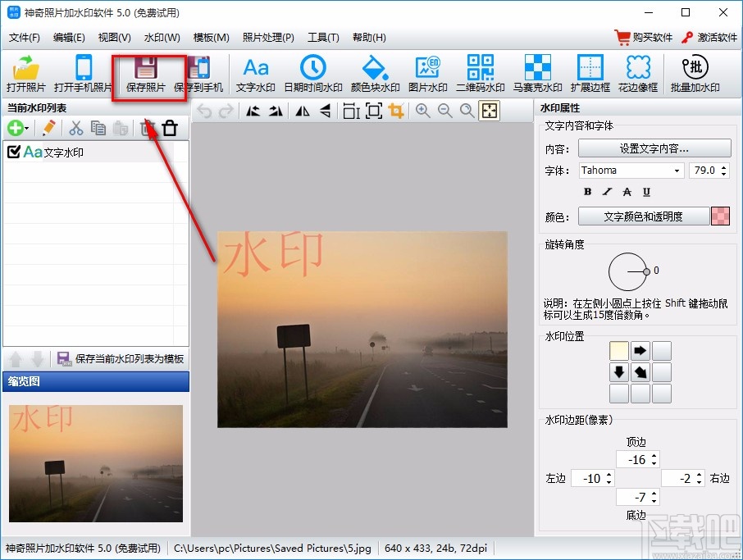Open the 视图(V) menu
The height and width of the screenshot is (560, 743).
click(114, 38)
